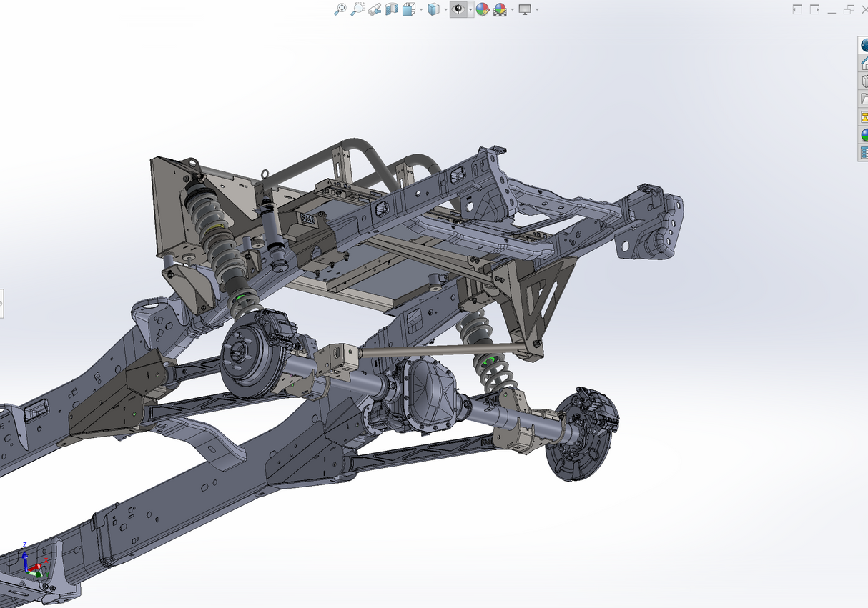Viewport: 868px width, 608px height.
Task: Toggle Hide/Show Items eye icon
Action: coord(460,9)
